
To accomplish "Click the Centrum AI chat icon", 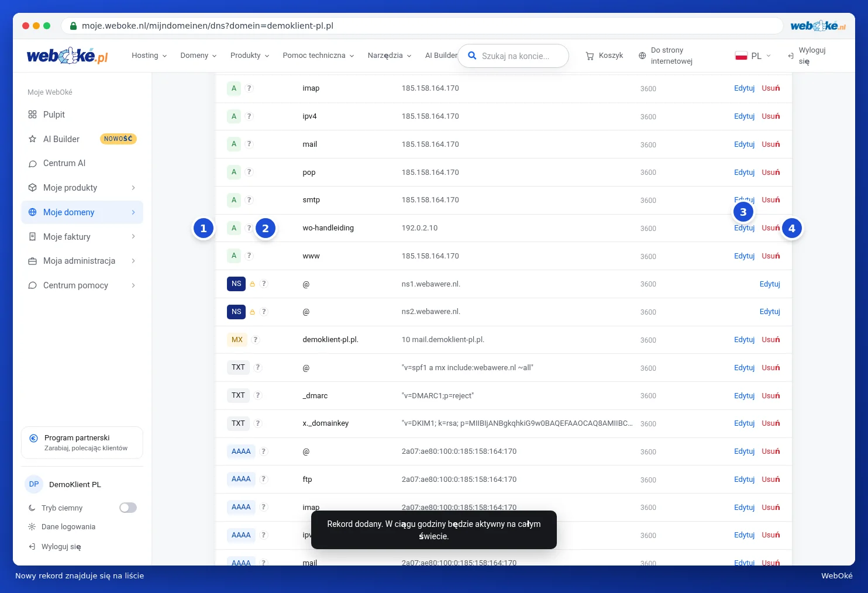I will [x=33, y=164].
